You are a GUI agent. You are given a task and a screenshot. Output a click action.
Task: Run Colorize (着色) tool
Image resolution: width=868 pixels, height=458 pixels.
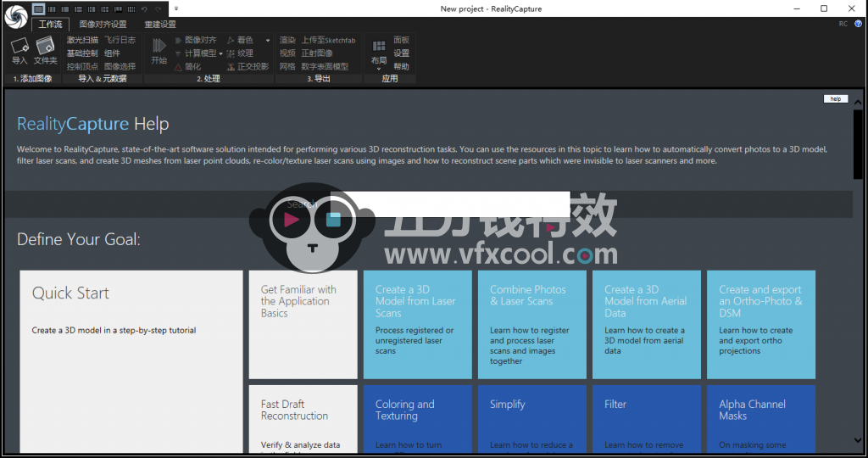click(x=240, y=40)
